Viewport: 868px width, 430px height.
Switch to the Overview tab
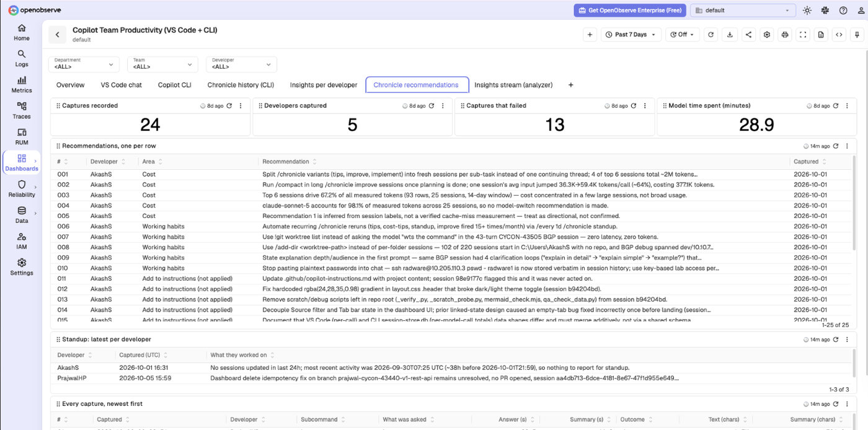click(70, 85)
